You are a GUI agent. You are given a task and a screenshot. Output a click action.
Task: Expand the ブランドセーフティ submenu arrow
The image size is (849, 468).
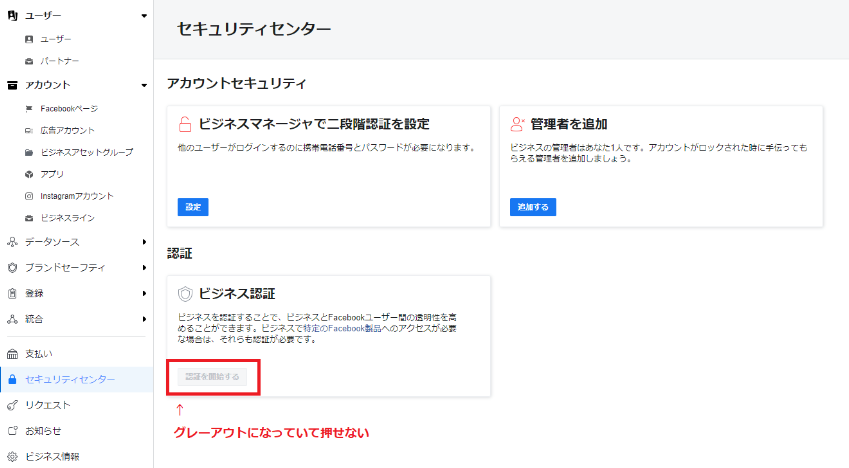[x=144, y=268]
